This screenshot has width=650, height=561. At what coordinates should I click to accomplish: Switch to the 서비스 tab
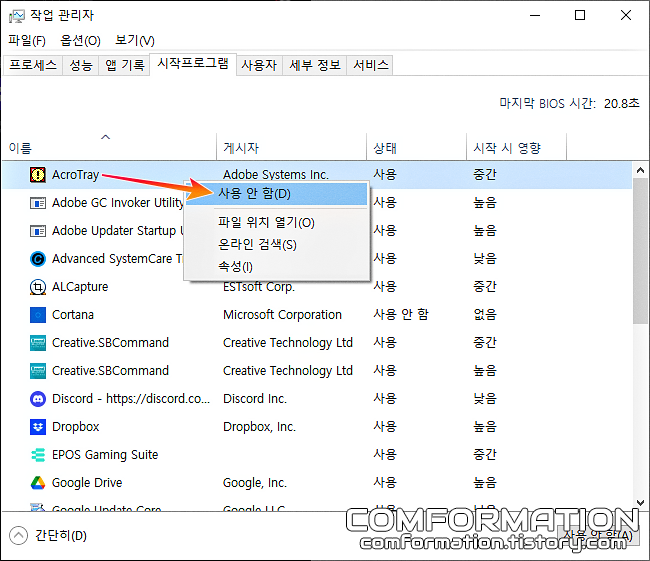pyautogui.click(x=370, y=65)
